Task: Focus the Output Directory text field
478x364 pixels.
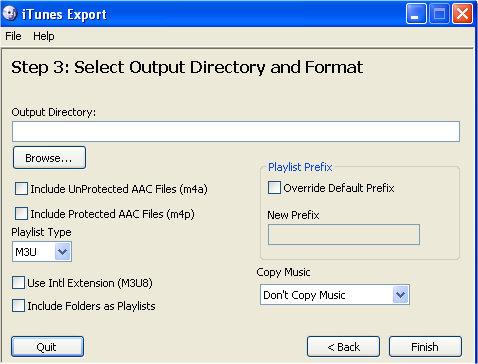Action: pyautogui.click(x=236, y=132)
